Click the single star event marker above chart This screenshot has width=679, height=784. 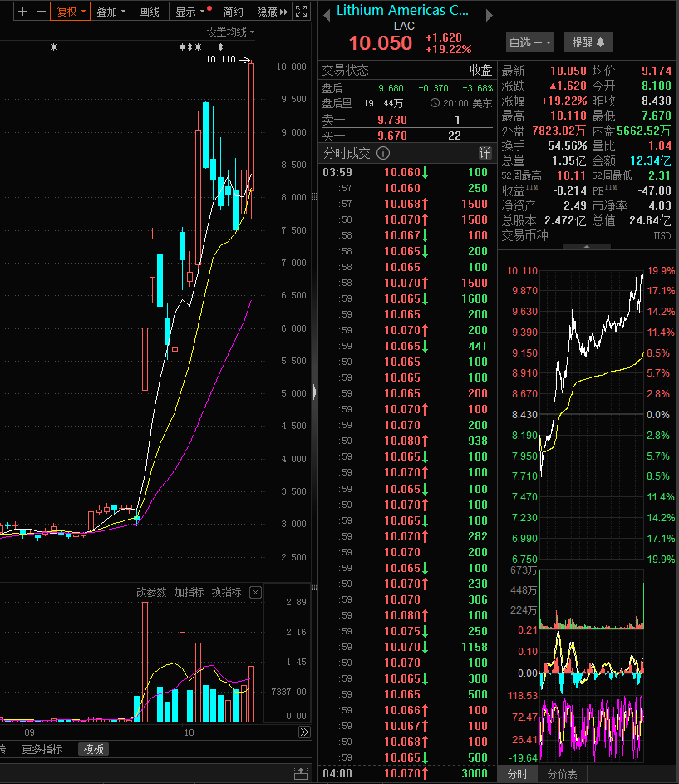tap(53, 47)
